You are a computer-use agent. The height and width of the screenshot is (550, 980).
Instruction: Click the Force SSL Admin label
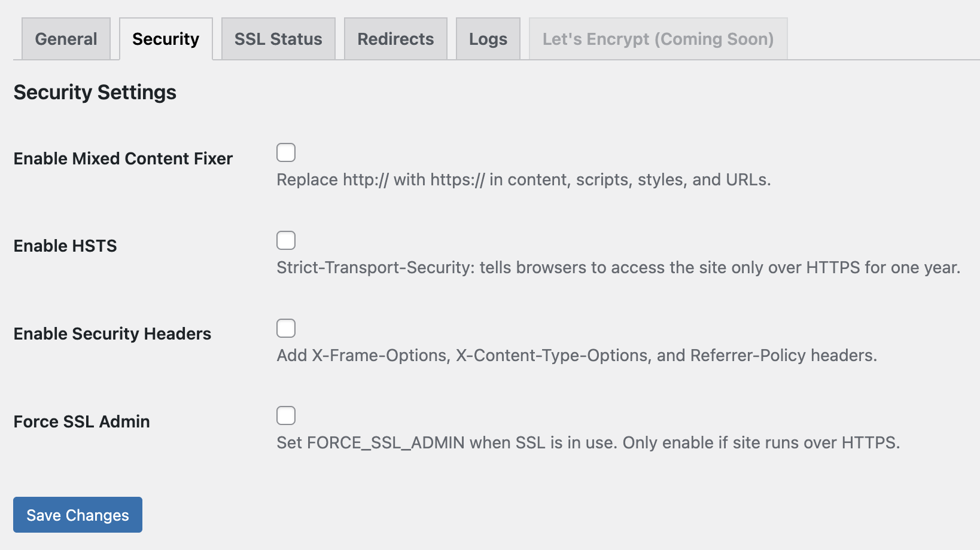point(81,421)
